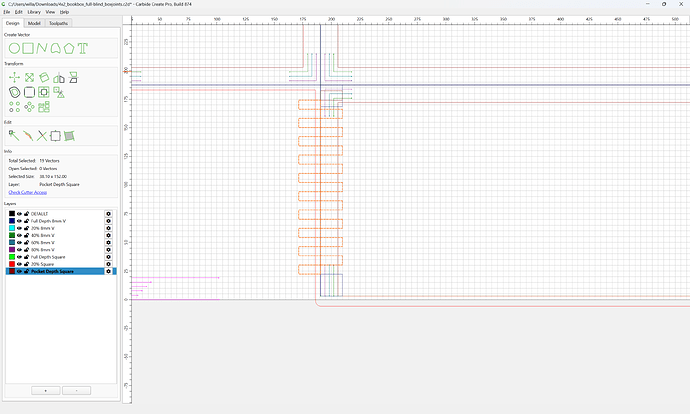Click the gray-filled Warp shape Edit icon
The width and height of the screenshot is (690, 414).
pos(69,136)
